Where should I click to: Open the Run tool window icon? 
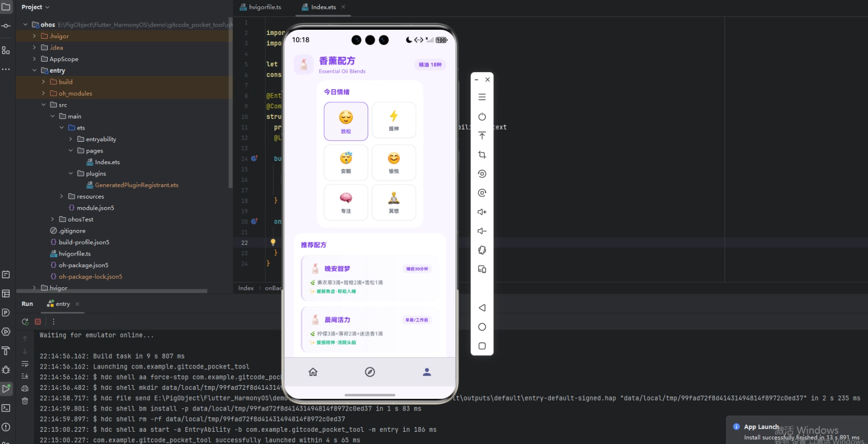tap(6, 389)
